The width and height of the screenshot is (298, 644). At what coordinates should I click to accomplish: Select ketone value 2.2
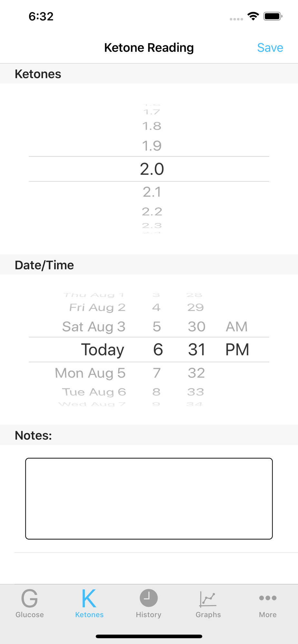(x=152, y=212)
